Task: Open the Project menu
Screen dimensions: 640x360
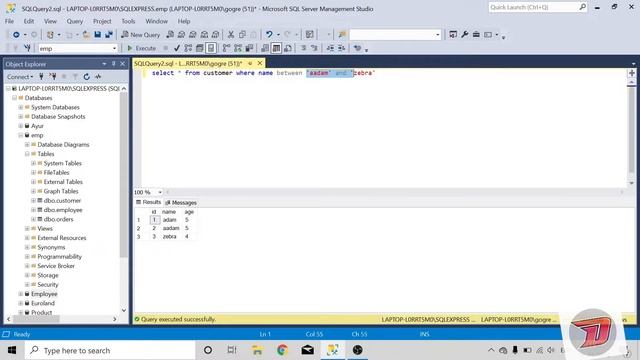Action: point(102,21)
